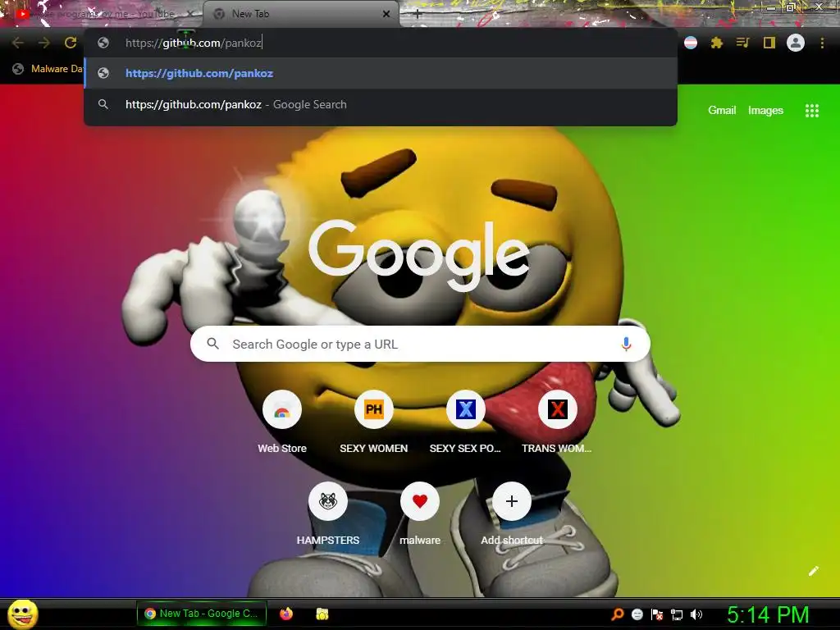Image resolution: width=840 pixels, height=630 pixels.
Task: Toggle the side panel icon
Action: pyautogui.click(x=769, y=43)
